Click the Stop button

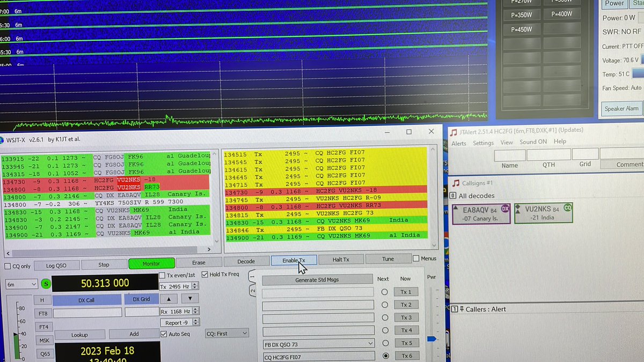pos(104,264)
